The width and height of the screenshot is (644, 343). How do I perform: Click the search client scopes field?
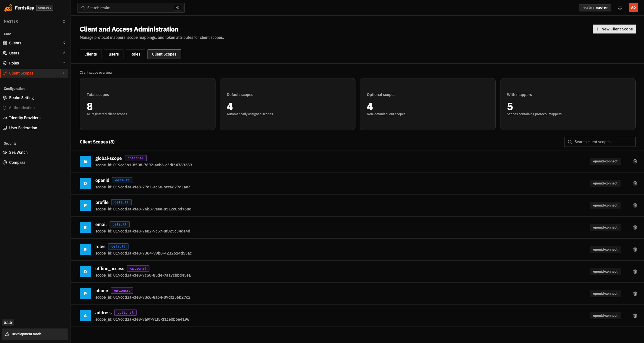[599, 142]
